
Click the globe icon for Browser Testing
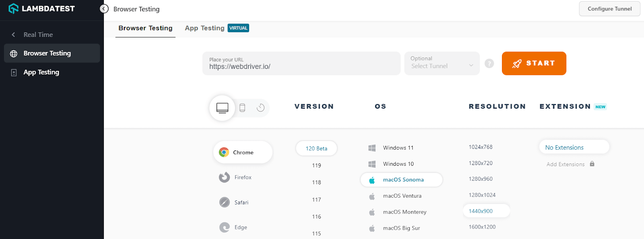(x=14, y=54)
